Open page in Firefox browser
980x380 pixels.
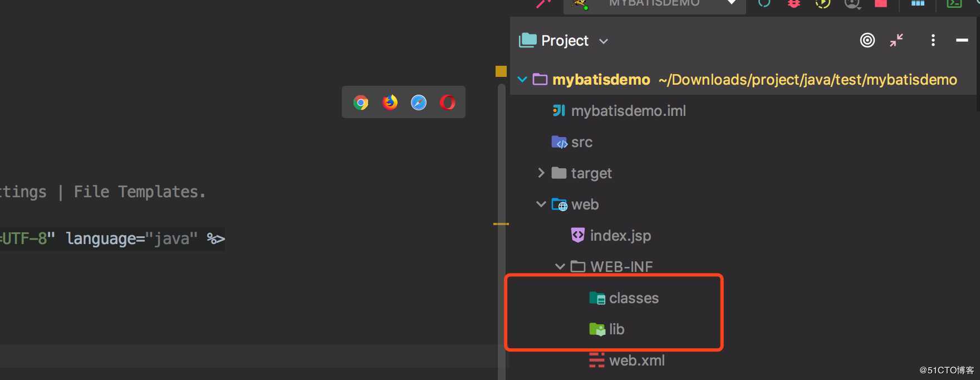[x=390, y=103]
